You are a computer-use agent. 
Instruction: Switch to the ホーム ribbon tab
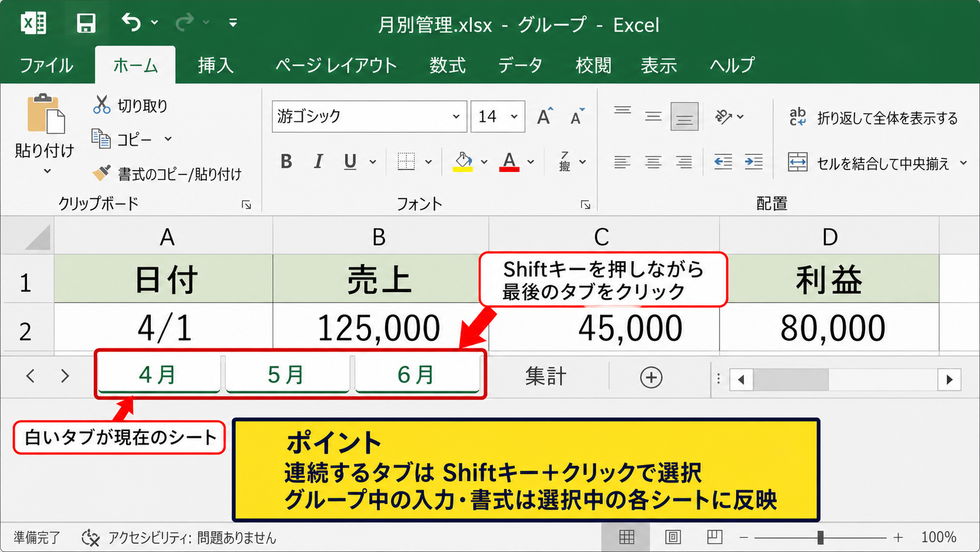pos(135,65)
